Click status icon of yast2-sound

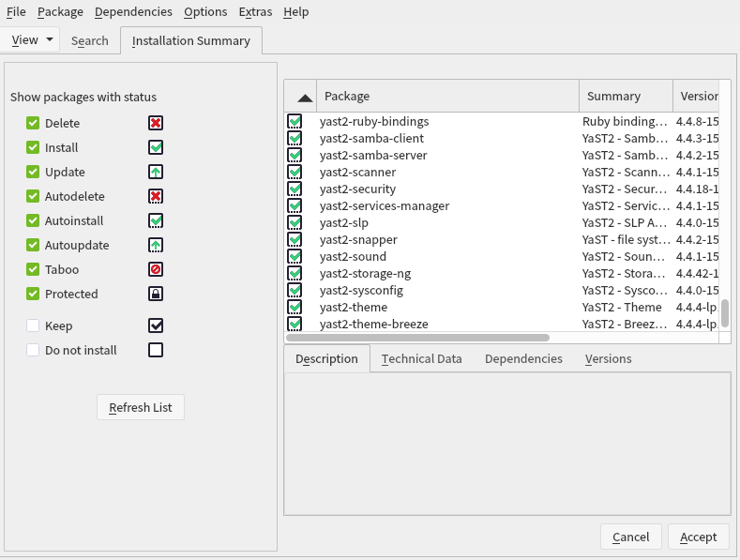click(294, 256)
